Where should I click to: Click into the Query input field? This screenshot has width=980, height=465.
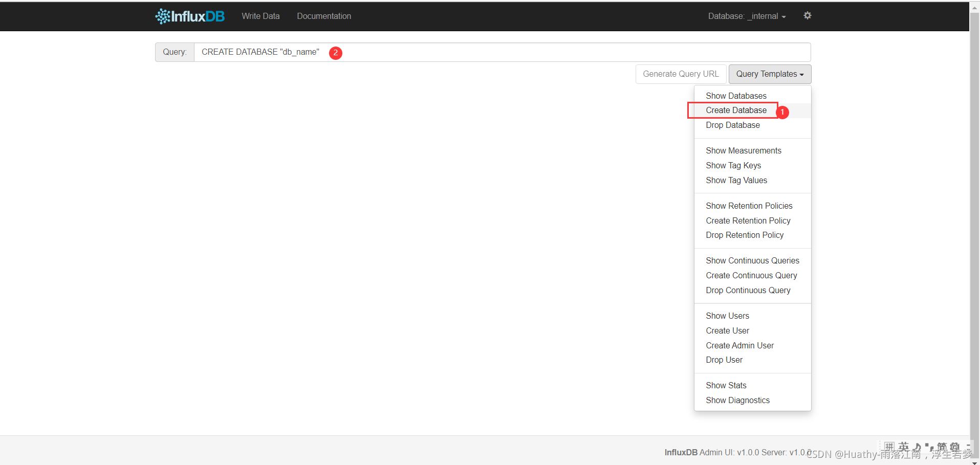coord(502,52)
